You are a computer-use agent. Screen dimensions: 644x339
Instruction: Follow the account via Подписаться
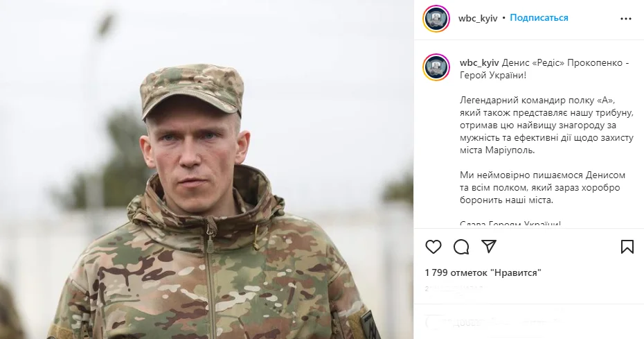(539, 18)
